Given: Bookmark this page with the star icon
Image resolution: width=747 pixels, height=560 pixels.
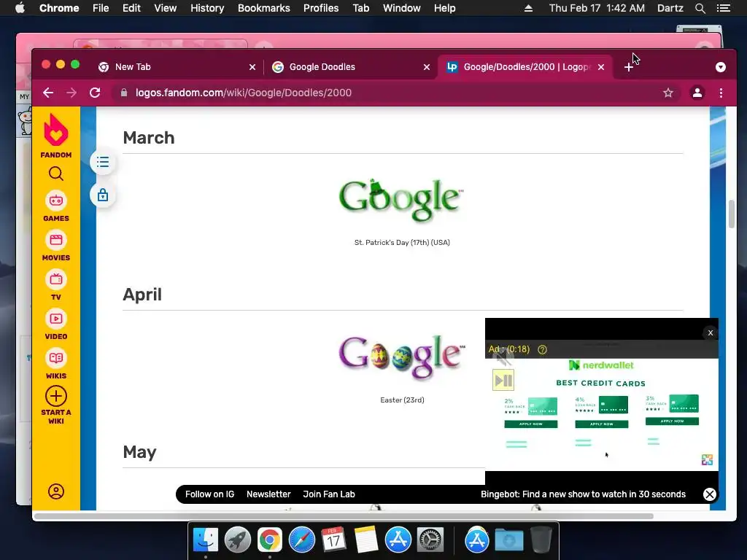Looking at the screenshot, I should pyautogui.click(x=668, y=93).
